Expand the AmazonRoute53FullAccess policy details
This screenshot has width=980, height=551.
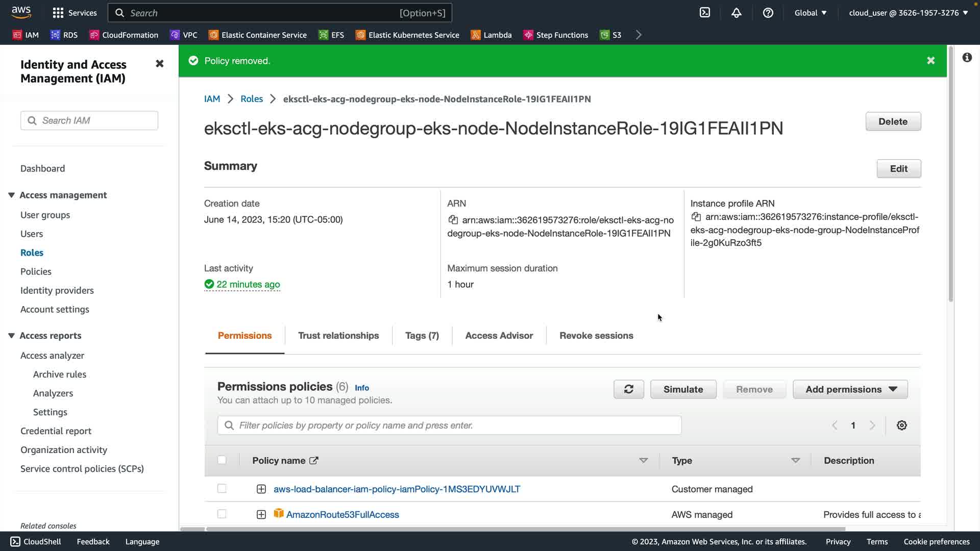(x=261, y=514)
